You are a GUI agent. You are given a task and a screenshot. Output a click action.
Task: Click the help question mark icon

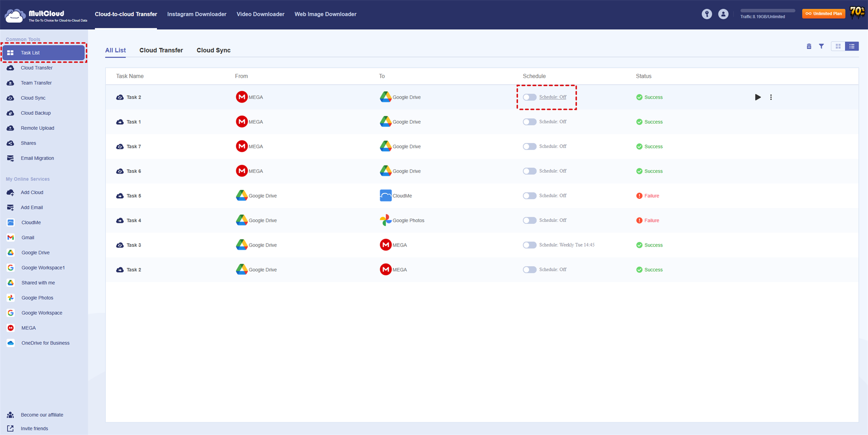point(706,14)
